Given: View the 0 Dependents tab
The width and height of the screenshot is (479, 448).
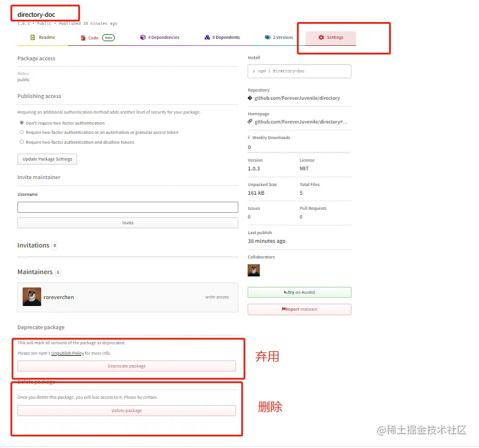Looking at the screenshot, I should click(222, 38).
